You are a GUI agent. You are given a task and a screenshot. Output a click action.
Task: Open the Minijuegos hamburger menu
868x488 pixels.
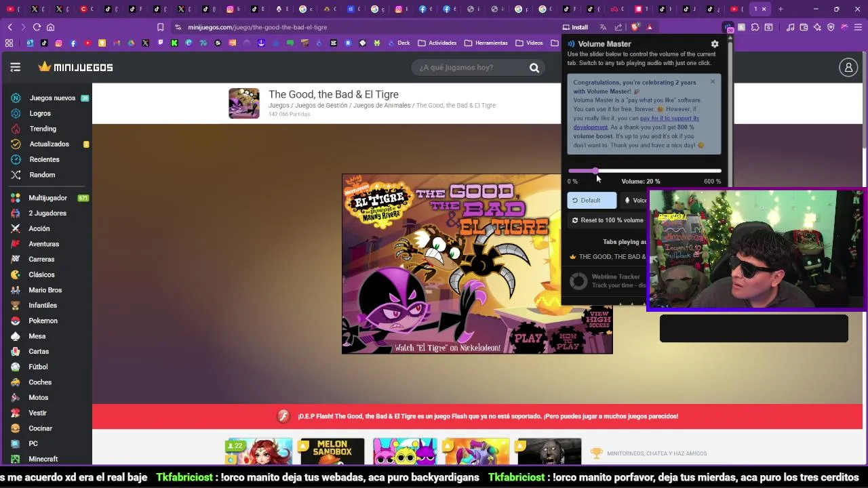point(16,67)
